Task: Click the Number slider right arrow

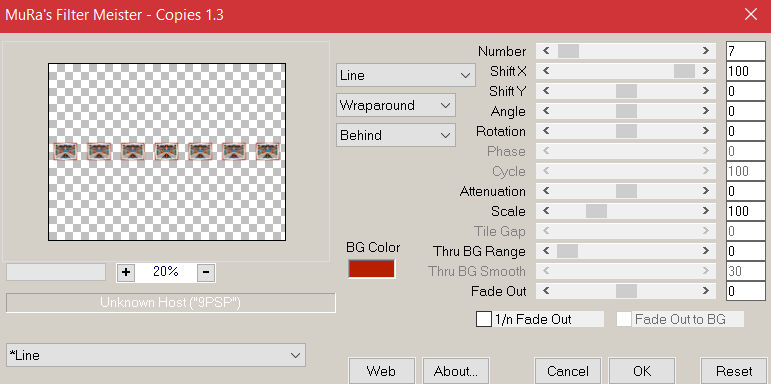Action: point(706,51)
